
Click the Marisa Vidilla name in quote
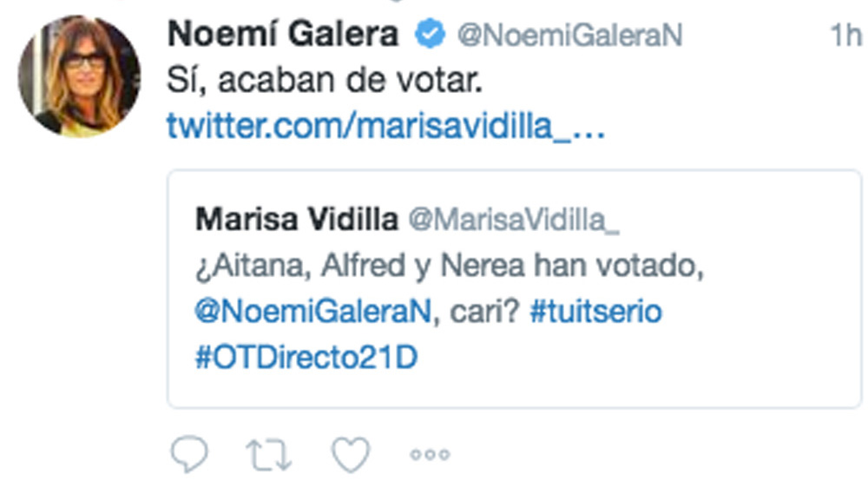coord(296,220)
